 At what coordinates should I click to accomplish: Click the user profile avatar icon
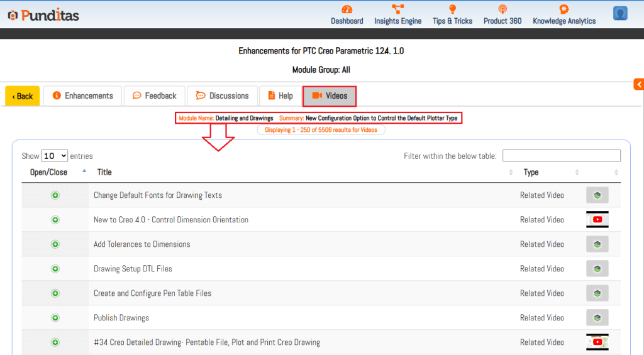tap(620, 13)
